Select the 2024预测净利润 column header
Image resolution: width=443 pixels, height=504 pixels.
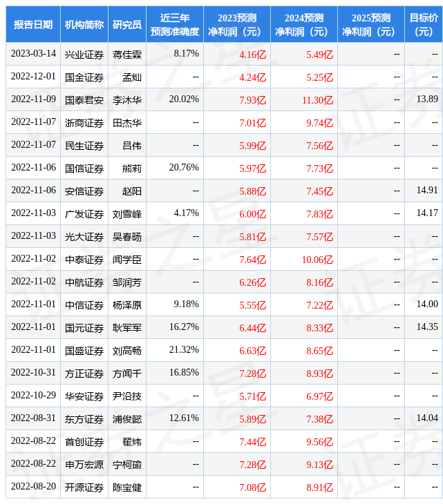[303, 25]
